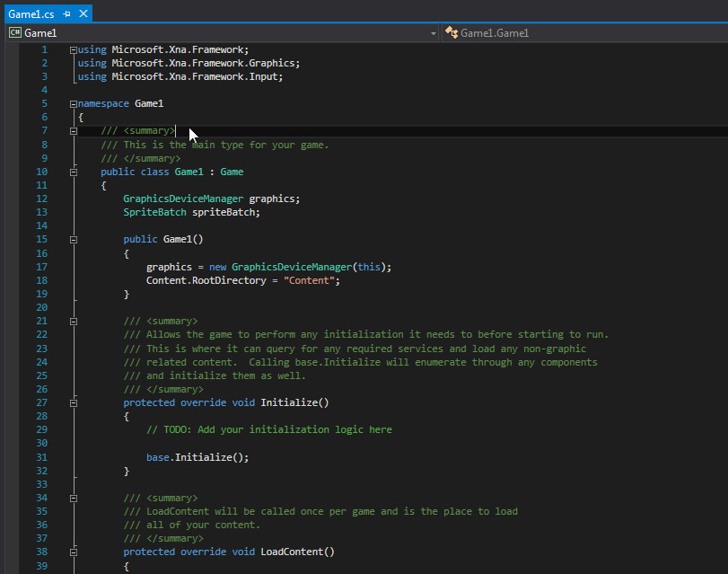Image resolution: width=728 pixels, height=574 pixels.
Task: Fold the LoadContent() method
Action: pos(74,552)
